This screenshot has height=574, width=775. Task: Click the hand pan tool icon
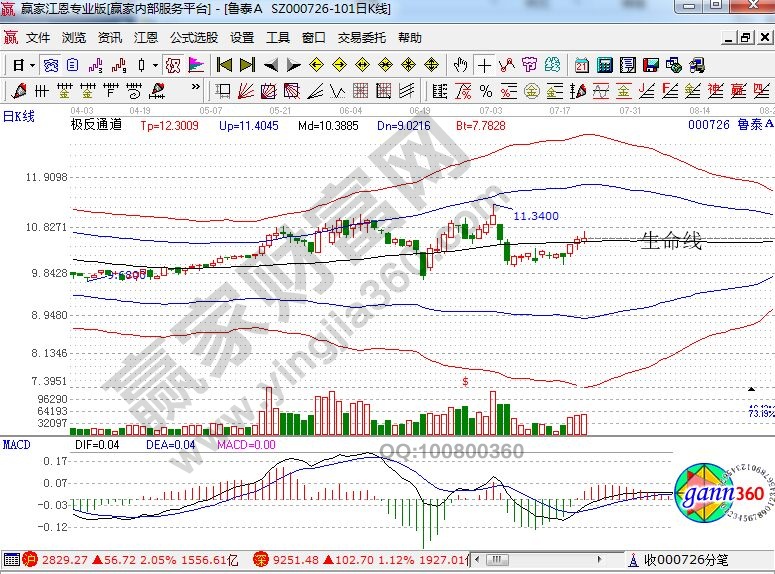point(461,65)
